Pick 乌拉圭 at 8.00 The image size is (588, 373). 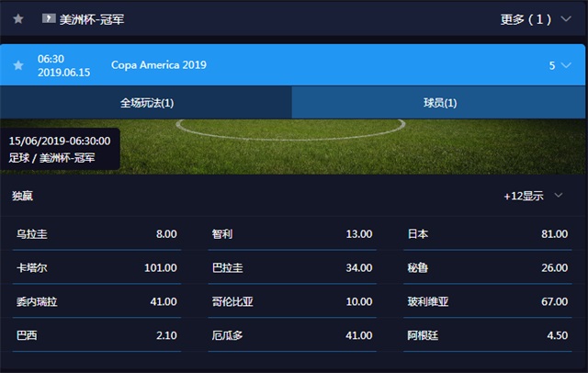tap(96, 234)
